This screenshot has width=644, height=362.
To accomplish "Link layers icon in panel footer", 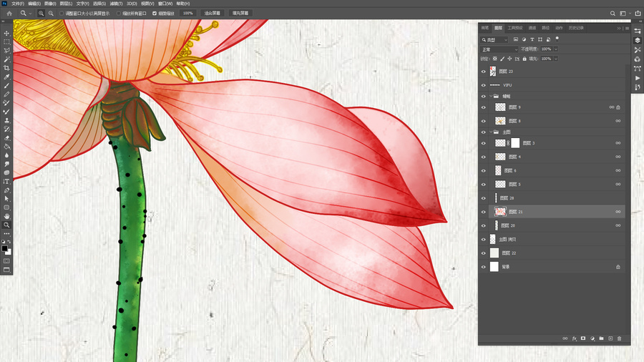I will (x=565, y=338).
